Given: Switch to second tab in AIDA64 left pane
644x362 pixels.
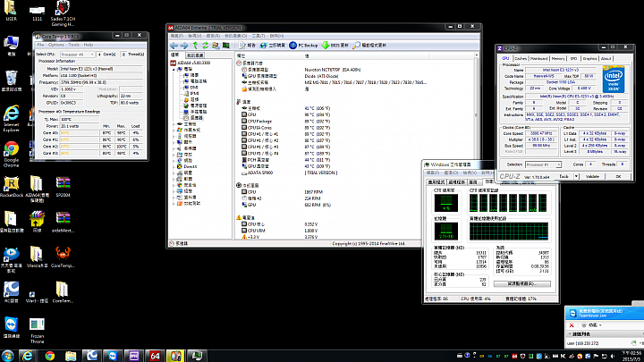Looking at the screenshot, I should click(x=195, y=55).
